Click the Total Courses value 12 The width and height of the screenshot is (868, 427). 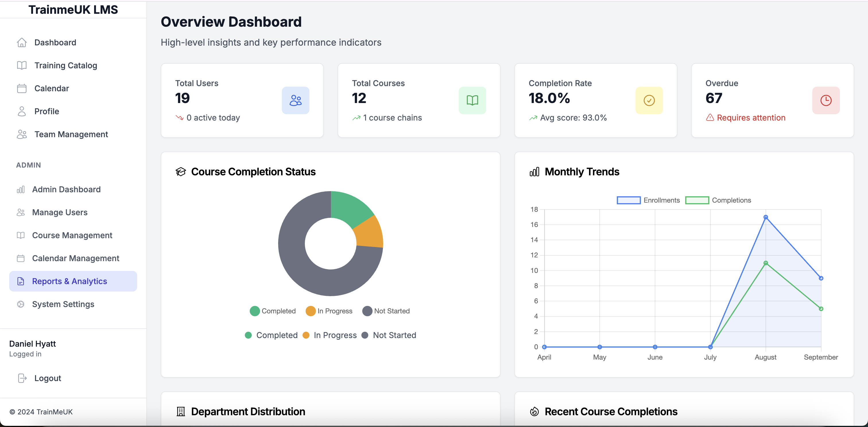(x=359, y=98)
